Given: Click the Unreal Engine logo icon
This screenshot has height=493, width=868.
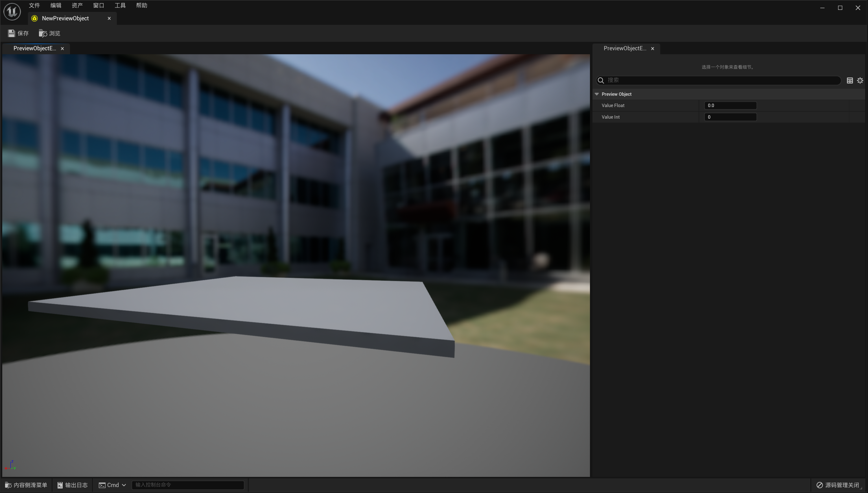Looking at the screenshot, I should click(12, 12).
